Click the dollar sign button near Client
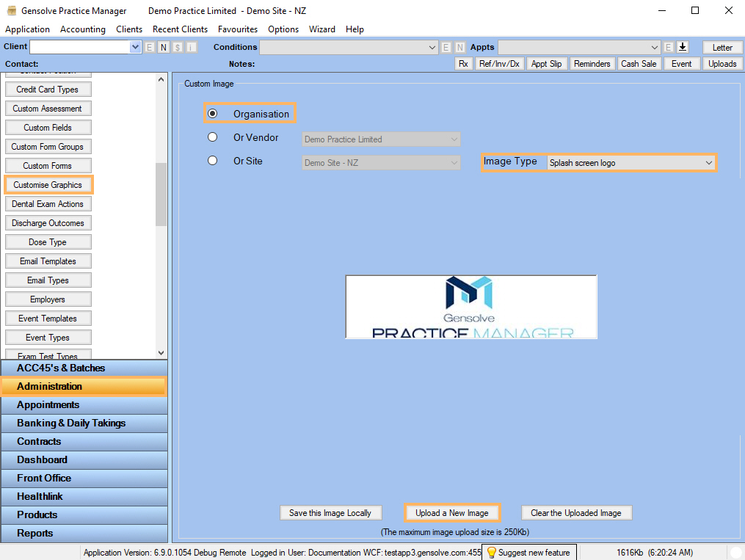745x560 pixels. (178, 47)
